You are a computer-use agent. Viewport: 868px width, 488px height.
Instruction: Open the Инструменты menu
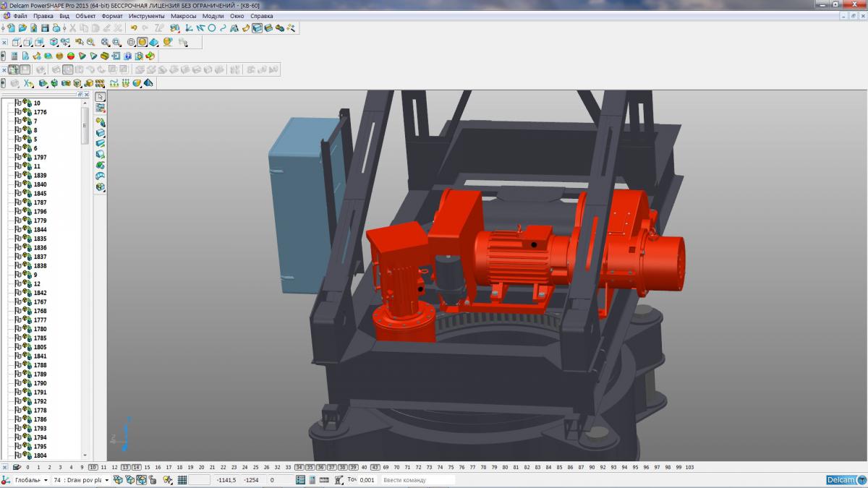(x=147, y=16)
